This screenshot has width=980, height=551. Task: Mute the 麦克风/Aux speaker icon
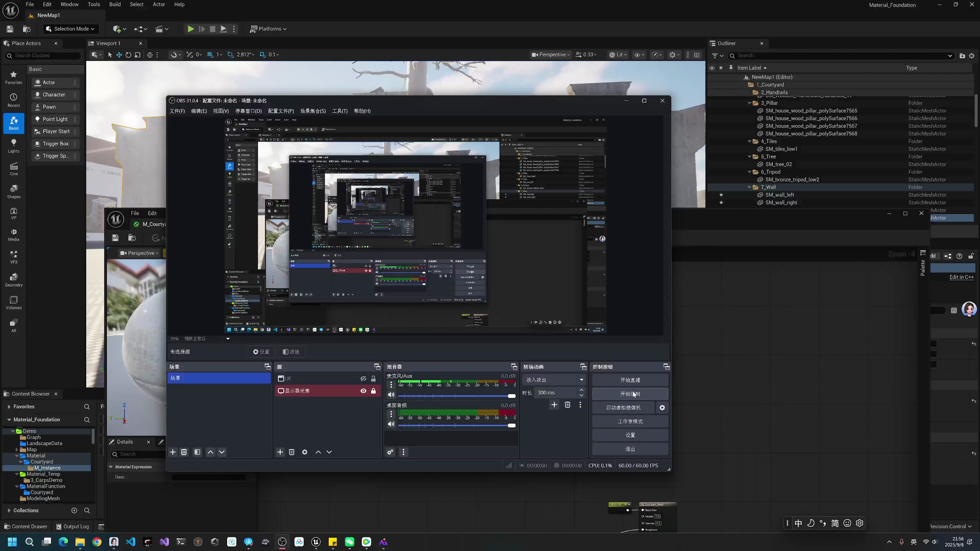391,395
